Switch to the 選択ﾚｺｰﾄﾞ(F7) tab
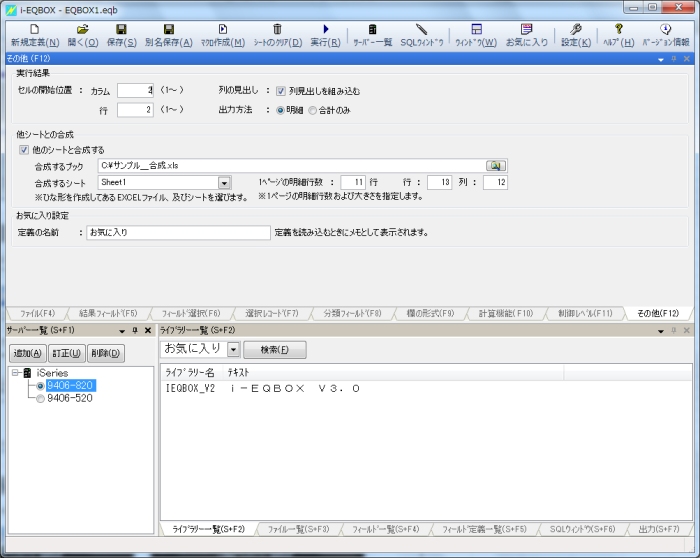 (x=272, y=313)
